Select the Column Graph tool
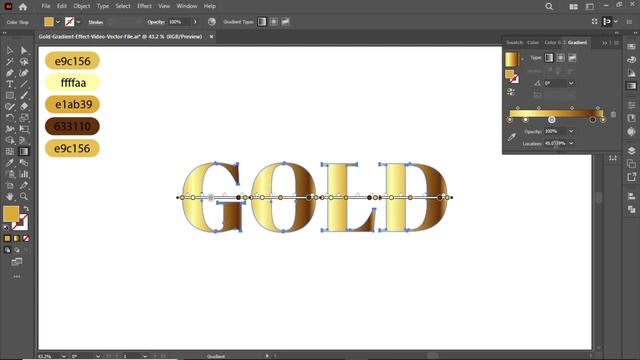 24,174
